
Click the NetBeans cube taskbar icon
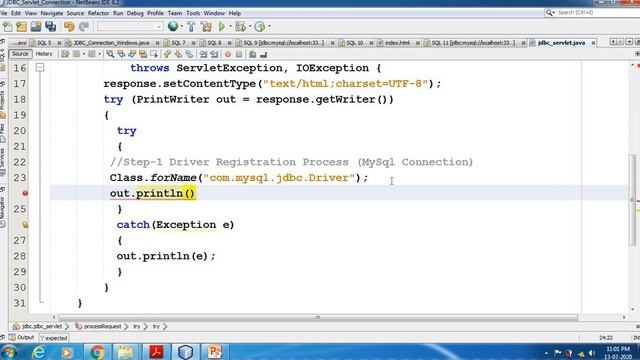click(x=185, y=352)
